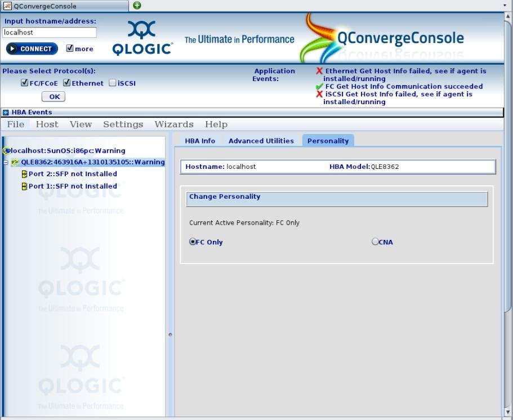Open the browser tab list dropdown arrow

[x=505, y=6]
